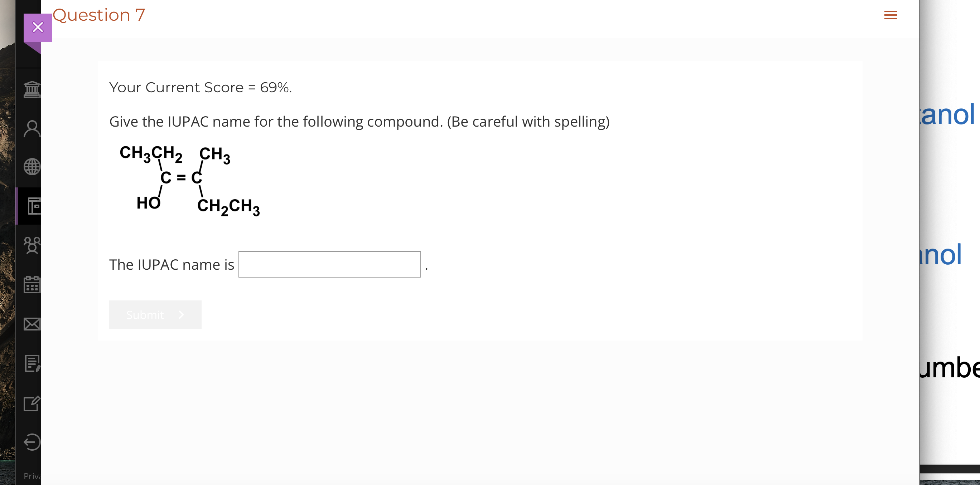Select the highlighted Courses icon in sidebar

coord(34,206)
